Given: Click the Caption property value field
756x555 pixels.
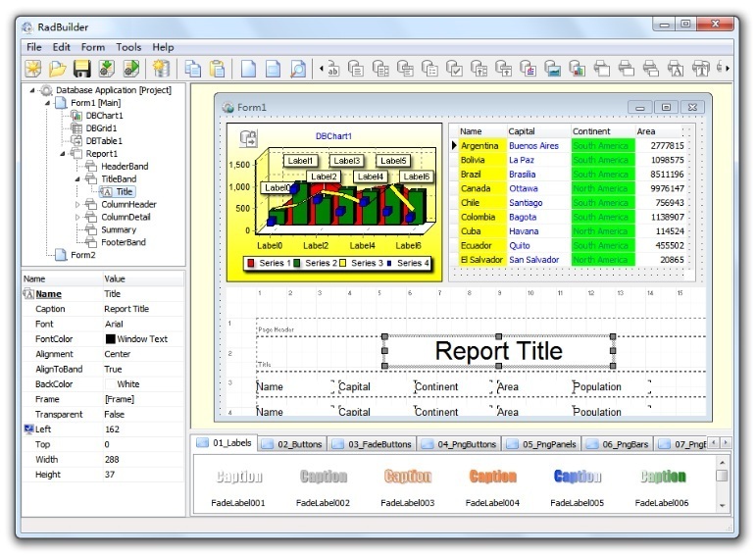Looking at the screenshot, I should point(143,309).
